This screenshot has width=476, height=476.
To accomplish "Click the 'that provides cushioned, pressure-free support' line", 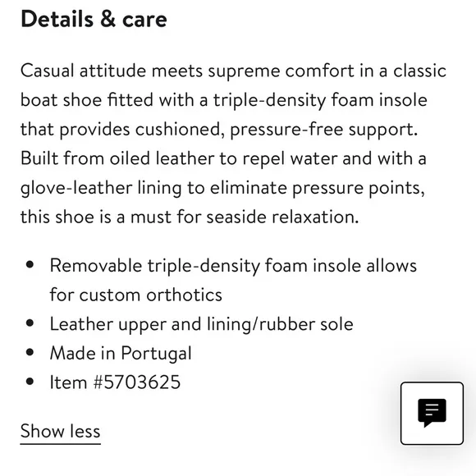I will pyautogui.click(x=219, y=130).
